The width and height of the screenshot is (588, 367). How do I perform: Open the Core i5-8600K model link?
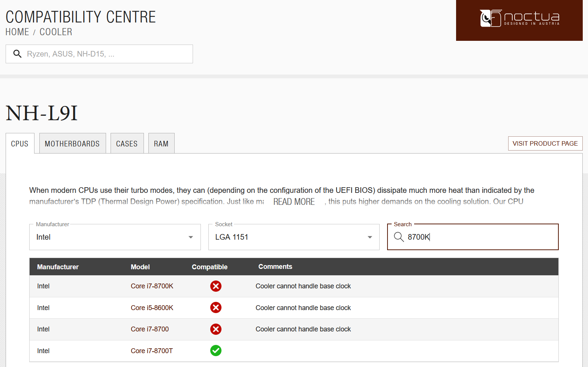[x=152, y=308]
